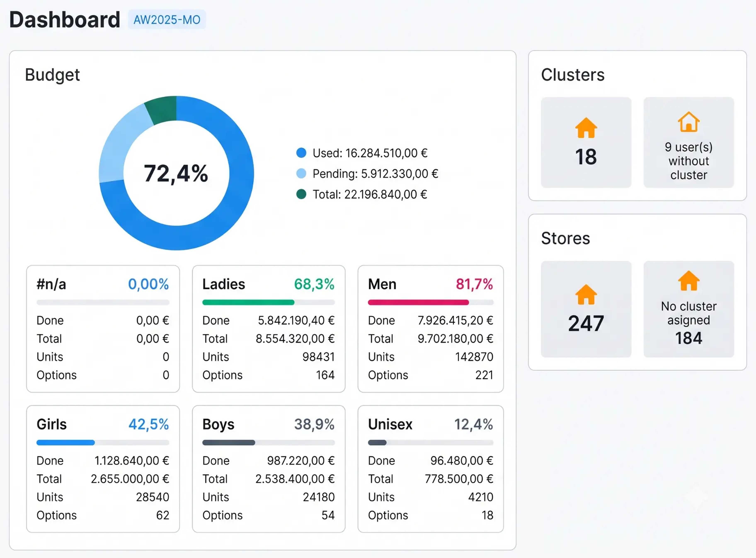Click the outlined house icon for users without cluster

click(688, 122)
